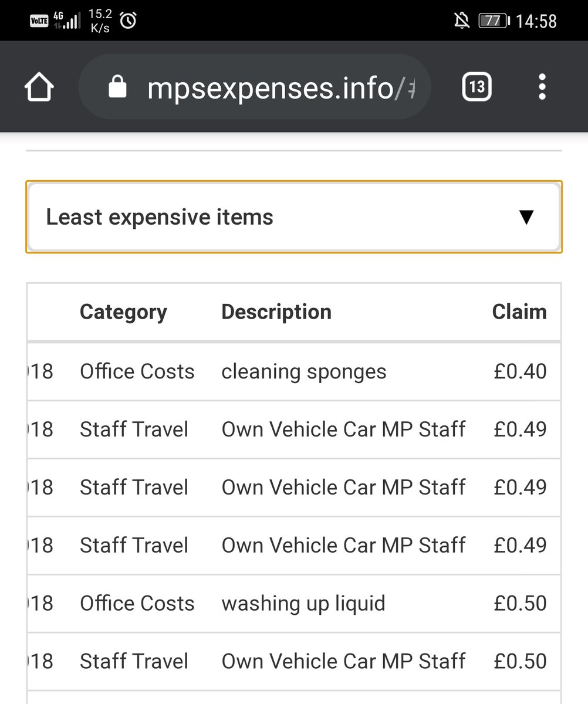Screen dimensions: 588x704
Task: Open the three-dot browser menu
Action: [x=542, y=87]
